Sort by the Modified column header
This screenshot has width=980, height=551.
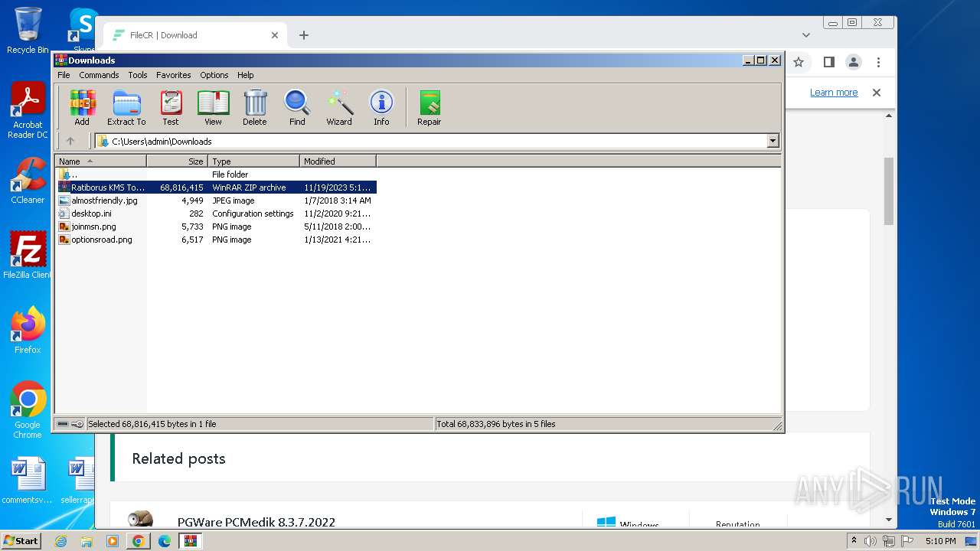(338, 161)
